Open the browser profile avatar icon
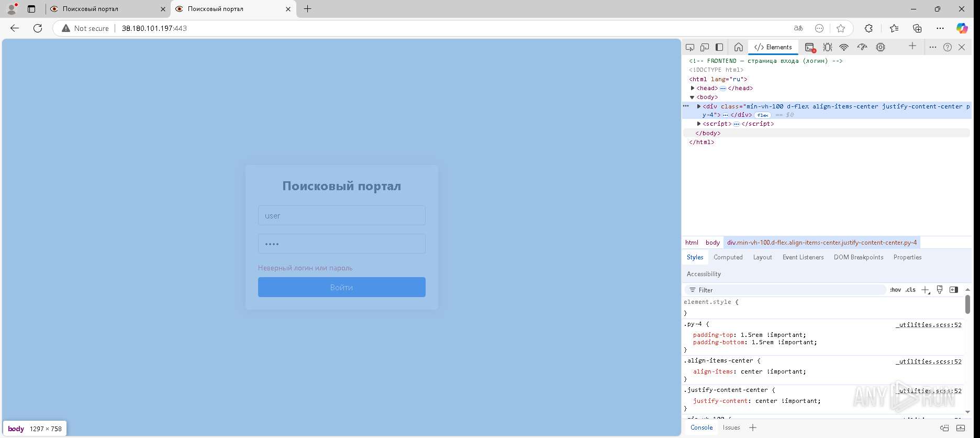 click(12, 9)
